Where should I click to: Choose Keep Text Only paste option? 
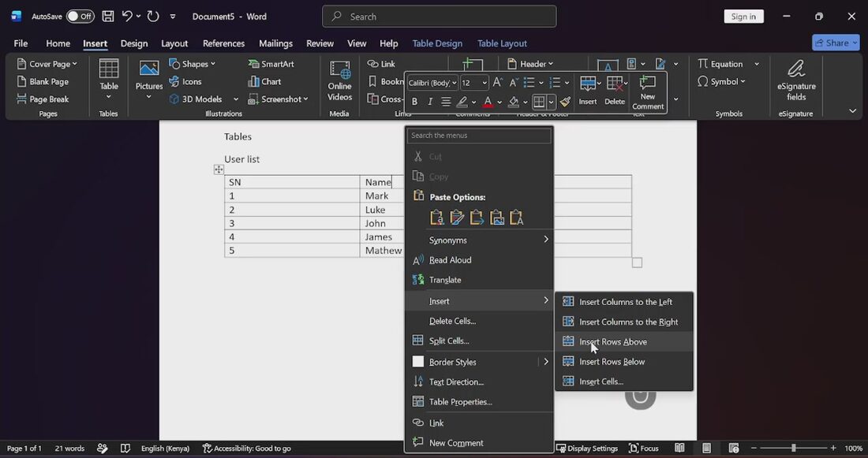pyautogui.click(x=517, y=218)
